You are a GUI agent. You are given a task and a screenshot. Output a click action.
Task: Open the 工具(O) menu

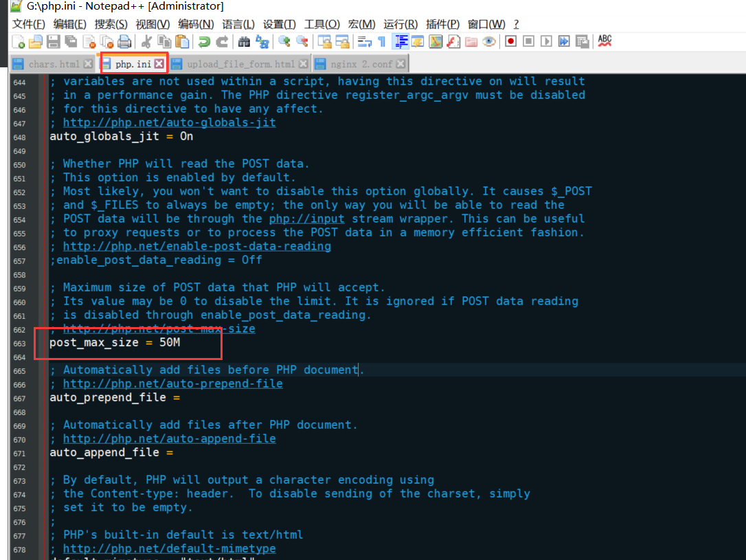tap(321, 24)
